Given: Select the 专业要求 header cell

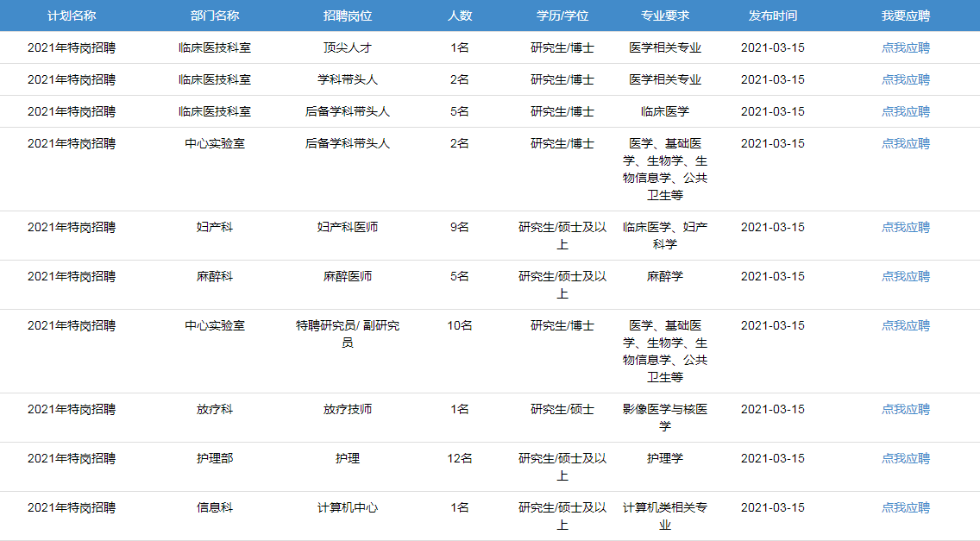Looking at the screenshot, I should pos(665,16).
